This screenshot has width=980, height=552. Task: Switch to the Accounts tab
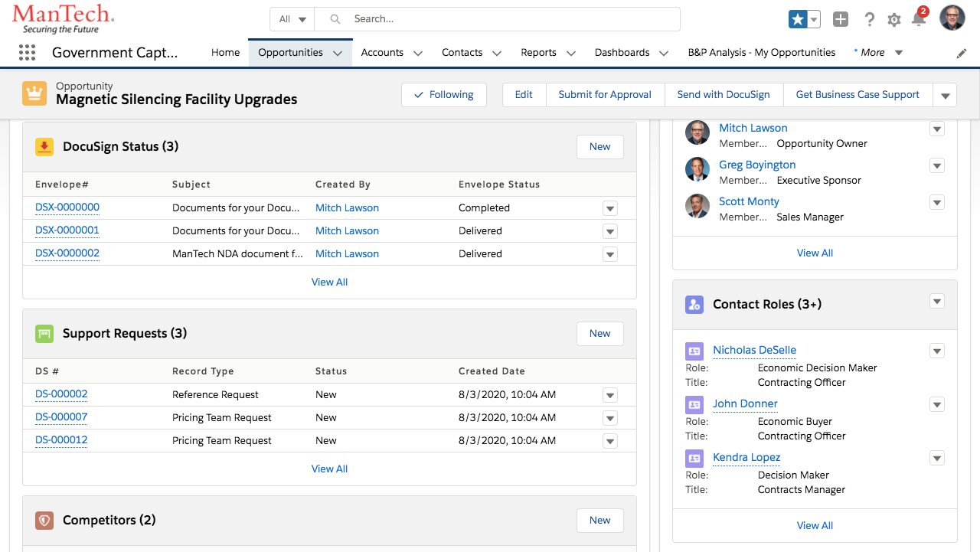point(382,53)
